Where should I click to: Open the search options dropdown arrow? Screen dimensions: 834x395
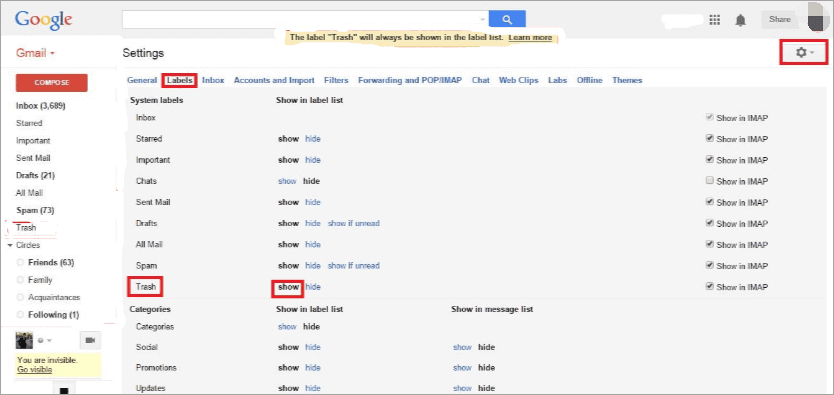pyautogui.click(x=483, y=20)
